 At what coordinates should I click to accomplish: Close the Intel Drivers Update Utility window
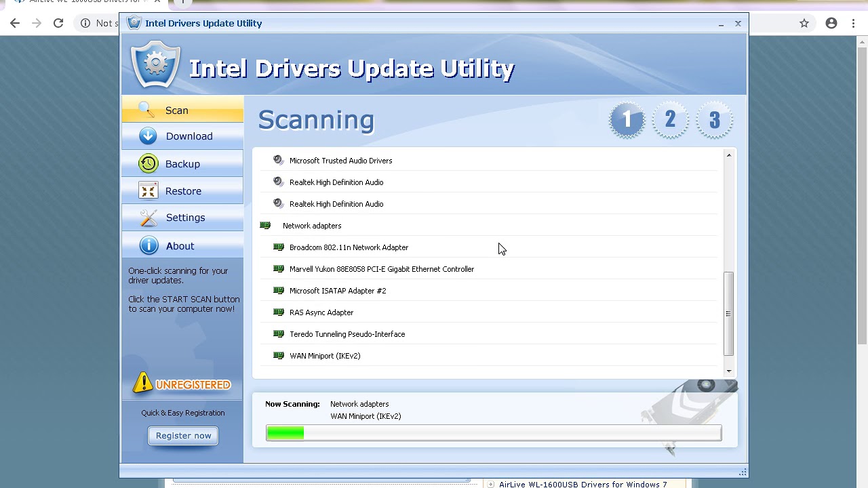coord(738,23)
